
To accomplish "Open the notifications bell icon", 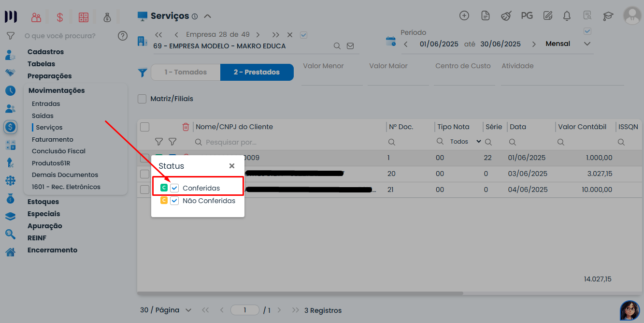I will tap(567, 15).
